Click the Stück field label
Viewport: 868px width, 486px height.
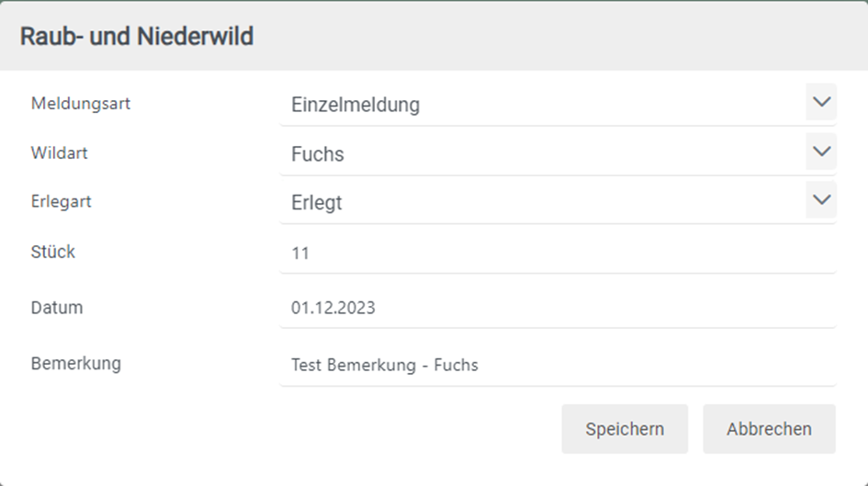click(53, 252)
